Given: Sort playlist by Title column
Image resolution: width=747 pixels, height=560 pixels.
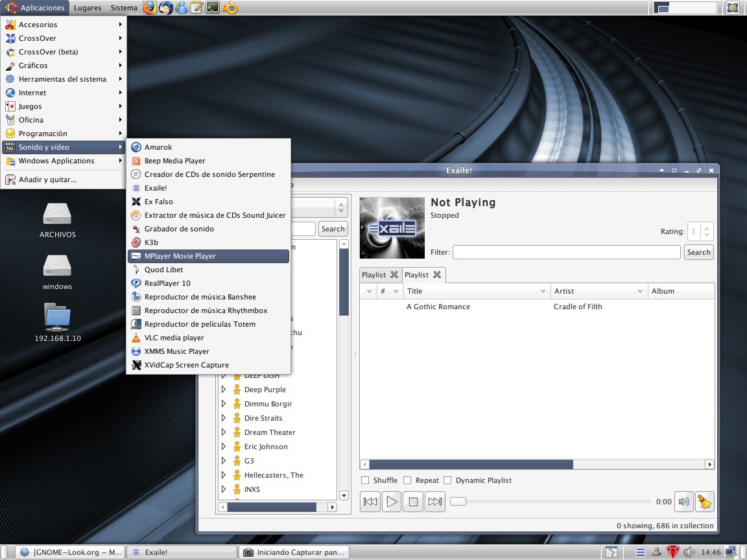Looking at the screenshot, I should (x=476, y=291).
